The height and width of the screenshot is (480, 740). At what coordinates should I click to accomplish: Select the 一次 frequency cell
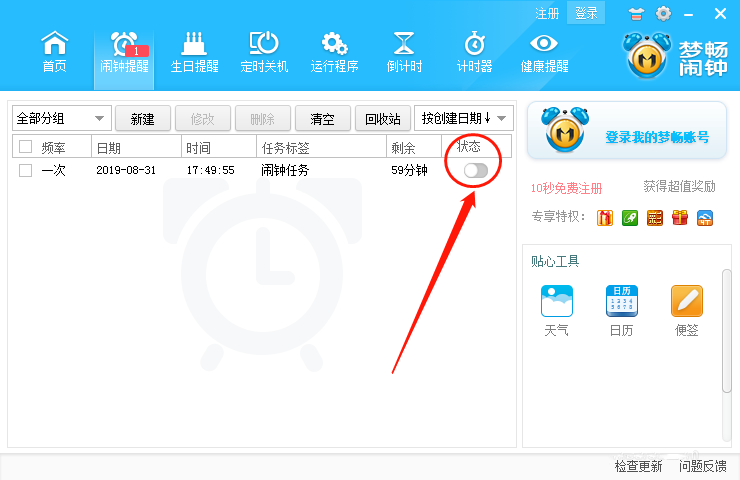tap(53, 170)
